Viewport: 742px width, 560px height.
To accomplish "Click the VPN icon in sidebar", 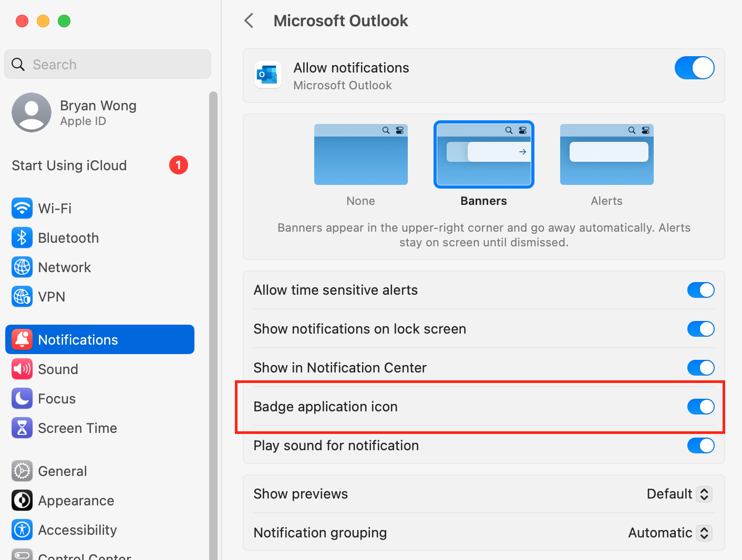I will point(22,297).
